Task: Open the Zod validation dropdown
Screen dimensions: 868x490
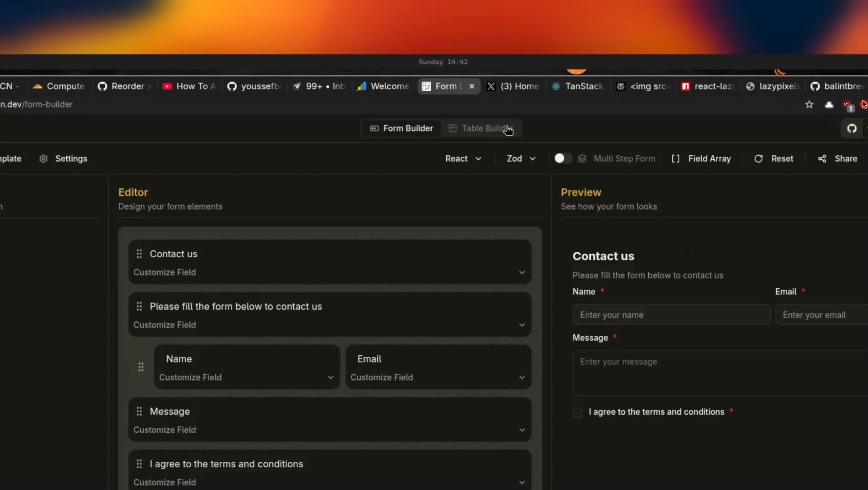Action: [521, 158]
